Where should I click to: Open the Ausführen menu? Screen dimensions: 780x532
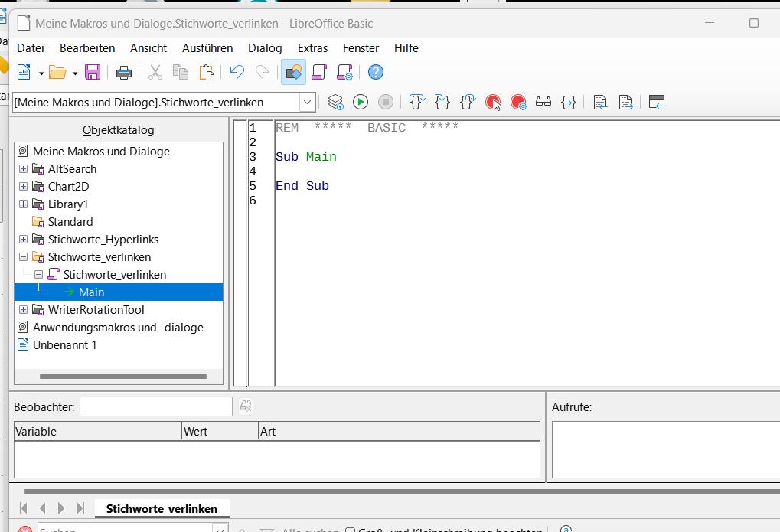[x=207, y=48]
